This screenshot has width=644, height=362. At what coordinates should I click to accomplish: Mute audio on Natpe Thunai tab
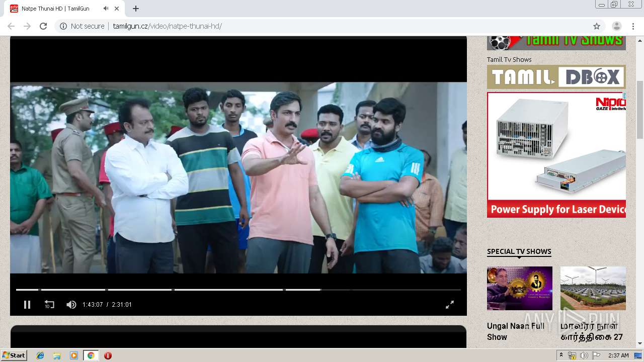106,9
